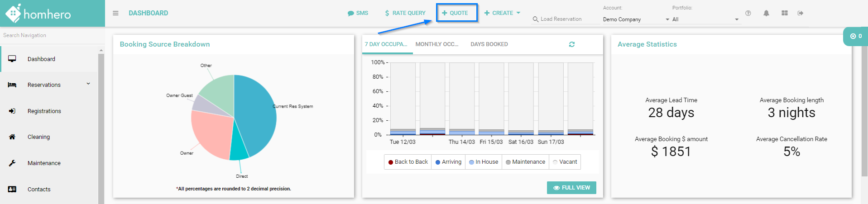Open the Create dropdown menu
This screenshot has width=868, height=204.
click(x=502, y=13)
